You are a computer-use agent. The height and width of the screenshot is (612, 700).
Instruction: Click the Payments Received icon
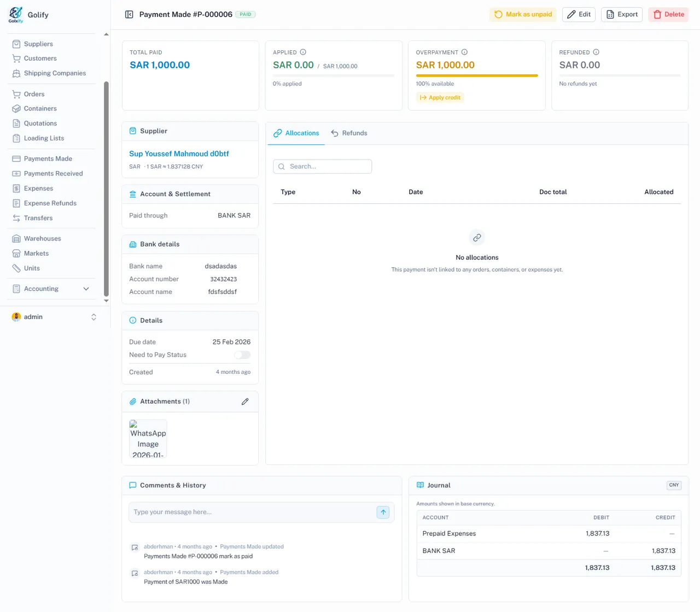[16, 174]
